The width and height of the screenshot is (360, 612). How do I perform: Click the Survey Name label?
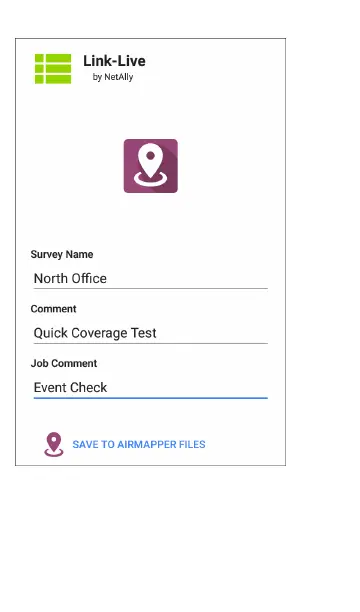point(62,254)
